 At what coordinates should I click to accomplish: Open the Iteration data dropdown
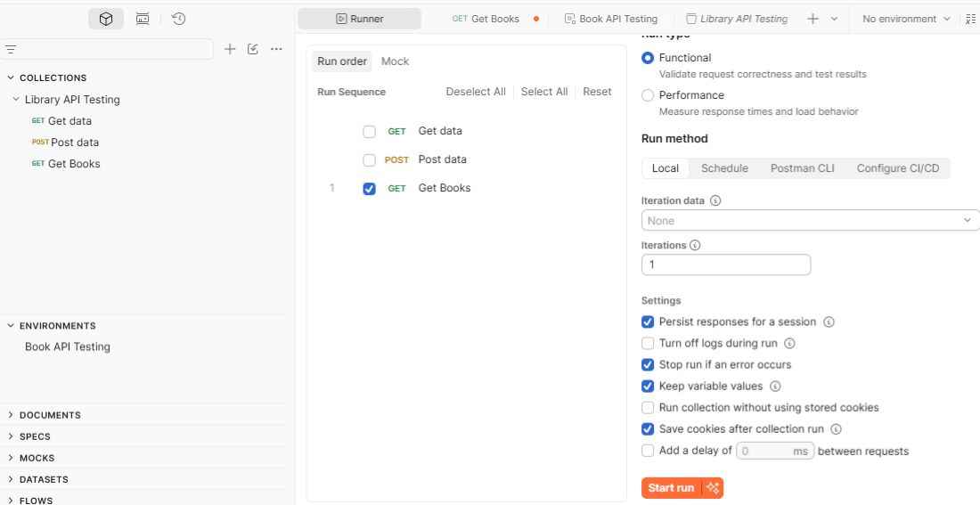click(810, 221)
